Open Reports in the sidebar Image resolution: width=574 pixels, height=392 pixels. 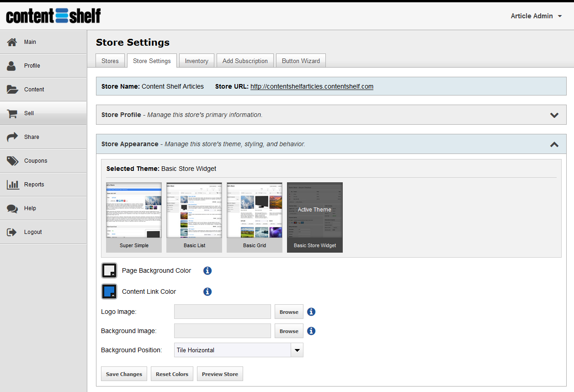[43, 185]
